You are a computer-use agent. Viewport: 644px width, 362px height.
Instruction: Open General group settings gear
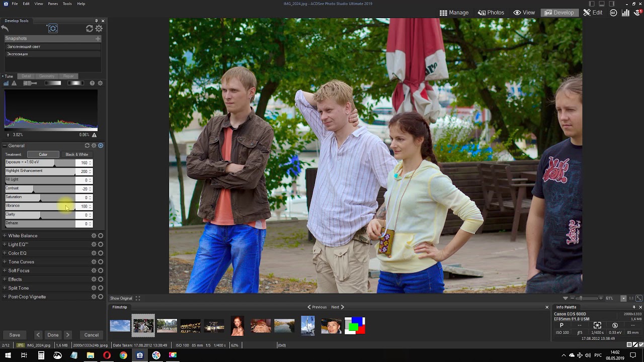[94, 146]
